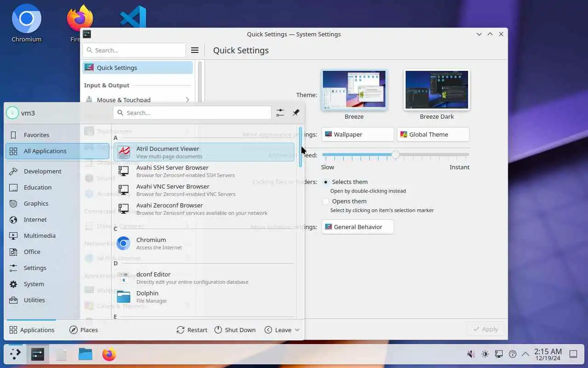Click the animation speed slider handle
This screenshot has width=588, height=368.
click(396, 155)
